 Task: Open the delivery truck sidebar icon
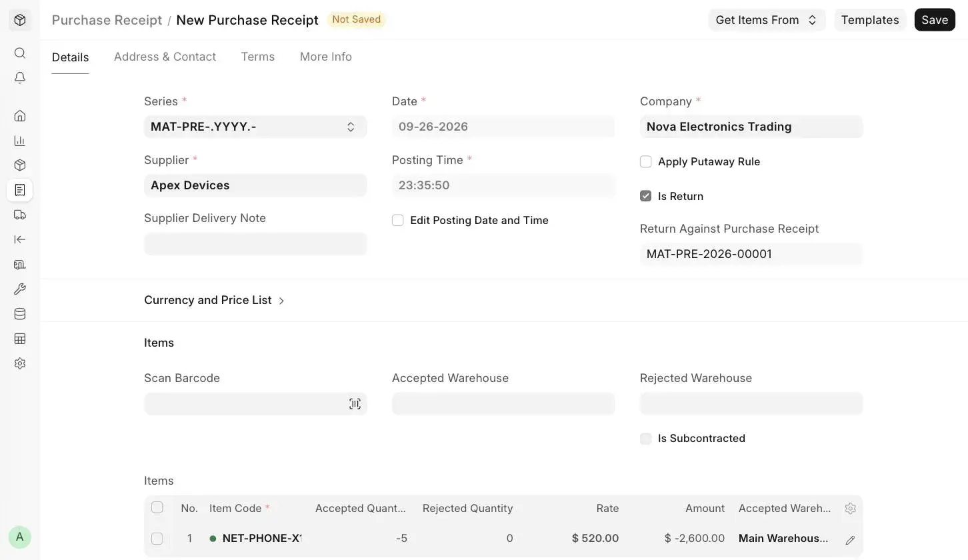point(20,215)
